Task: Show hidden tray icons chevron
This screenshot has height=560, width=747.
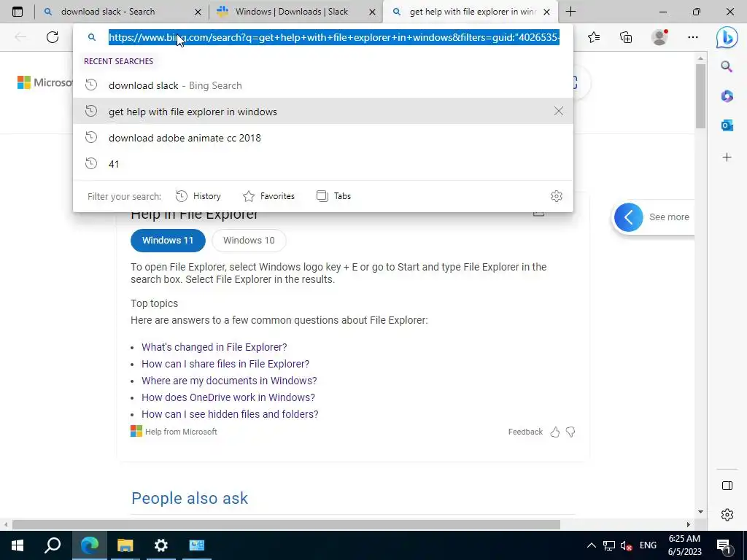Action: pyautogui.click(x=591, y=545)
